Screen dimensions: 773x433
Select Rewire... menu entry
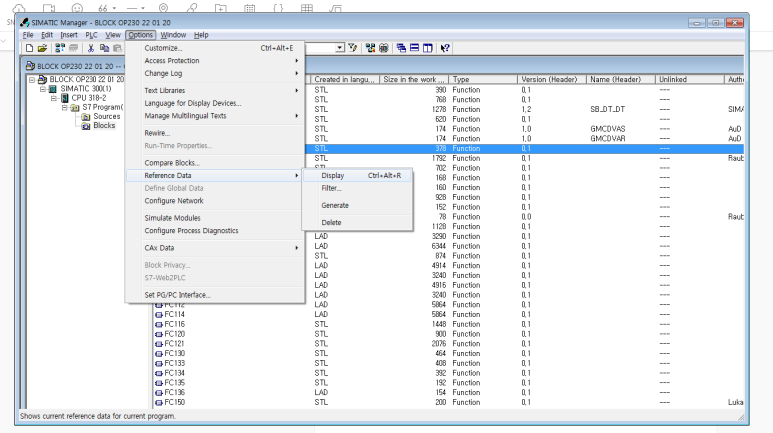215,133
